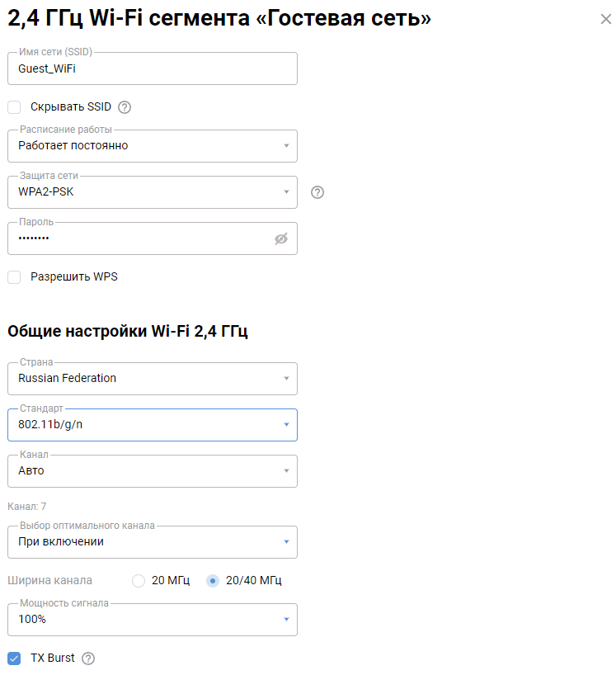
Task: Open the Защита сети dropdown
Action: click(x=152, y=192)
